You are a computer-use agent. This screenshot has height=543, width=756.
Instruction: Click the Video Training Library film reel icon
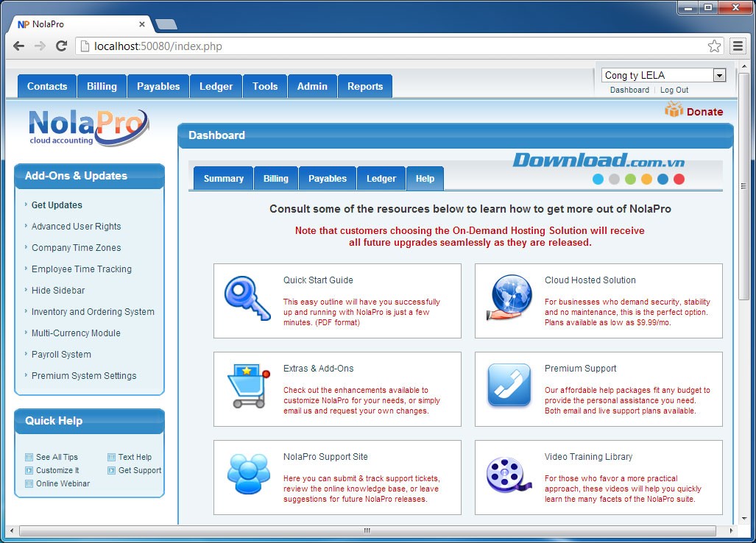(509, 475)
